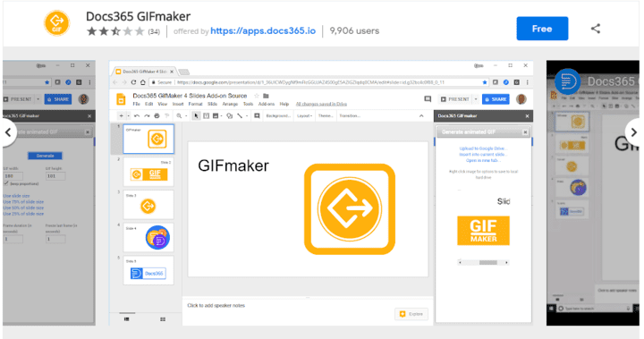This screenshot has height=339, width=644.
Task: Click the insert image icon
Action: 216,116
